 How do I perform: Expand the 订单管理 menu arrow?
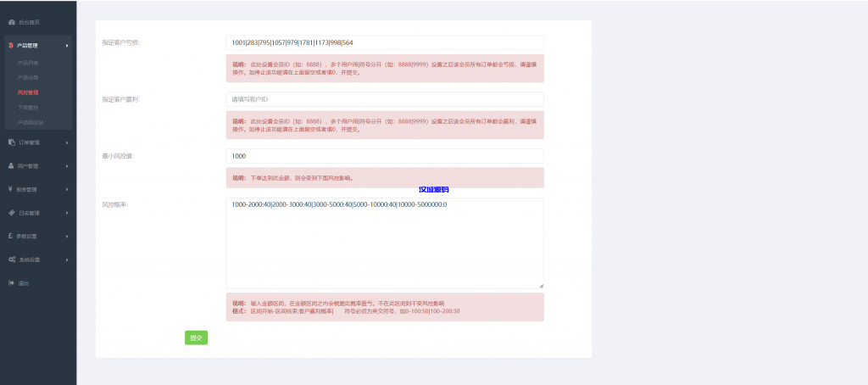pyautogui.click(x=67, y=142)
